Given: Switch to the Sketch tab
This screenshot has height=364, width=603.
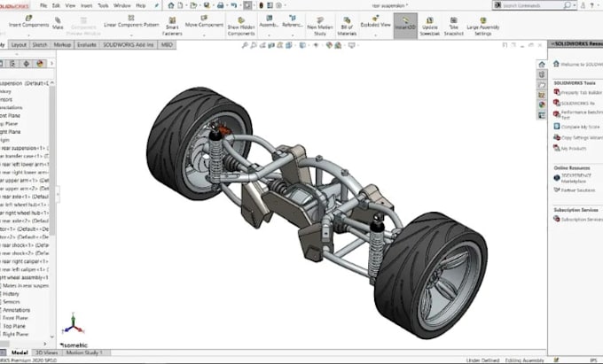Looking at the screenshot, I should 40,45.
